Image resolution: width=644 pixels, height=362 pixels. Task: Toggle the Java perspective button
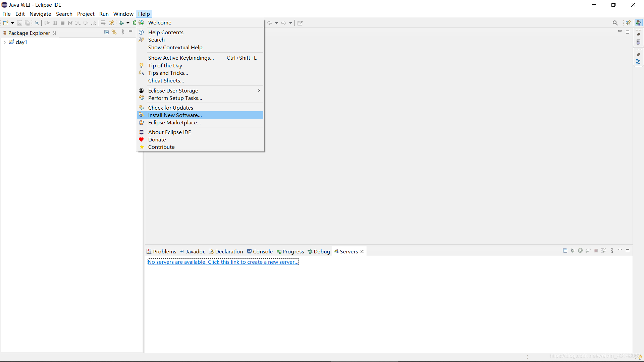click(639, 23)
